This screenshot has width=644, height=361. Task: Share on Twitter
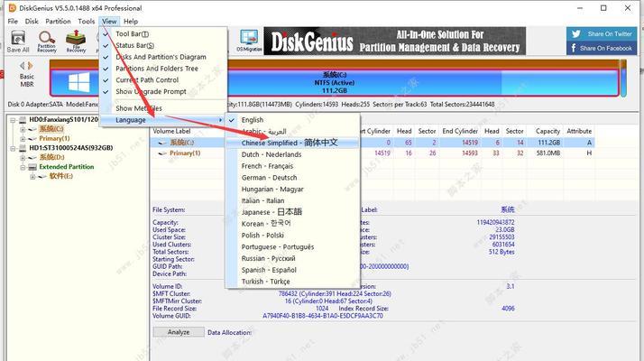pyautogui.click(x=602, y=34)
